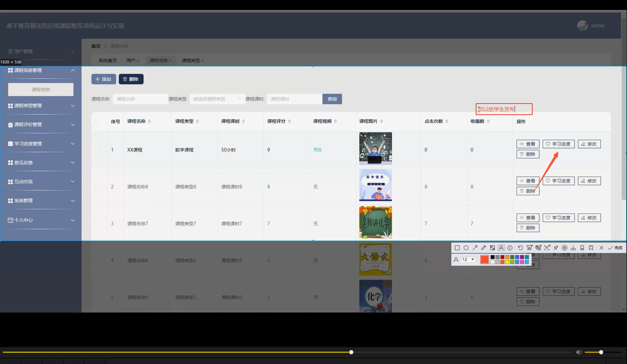Click 学习进度 for XX课程 row
Image resolution: width=627 pixels, height=364 pixels.
[558, 144]
